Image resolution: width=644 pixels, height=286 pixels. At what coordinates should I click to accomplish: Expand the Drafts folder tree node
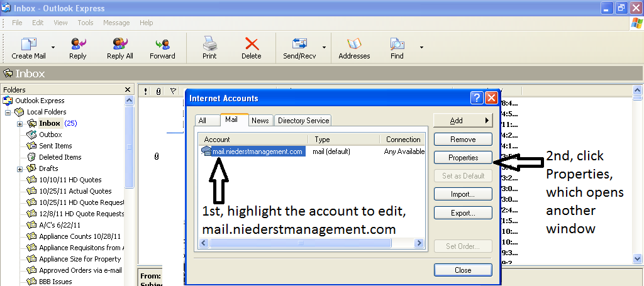[20, 168]
